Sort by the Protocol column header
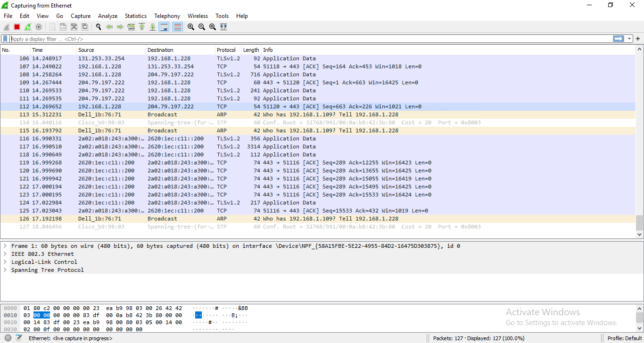This screenshot has width=644, height=343. click(229, 50)
